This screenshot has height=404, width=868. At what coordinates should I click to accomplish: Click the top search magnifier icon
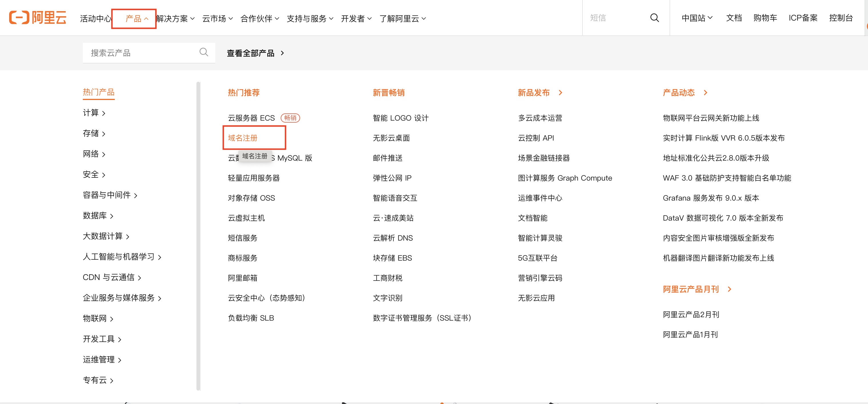point(654,18)
